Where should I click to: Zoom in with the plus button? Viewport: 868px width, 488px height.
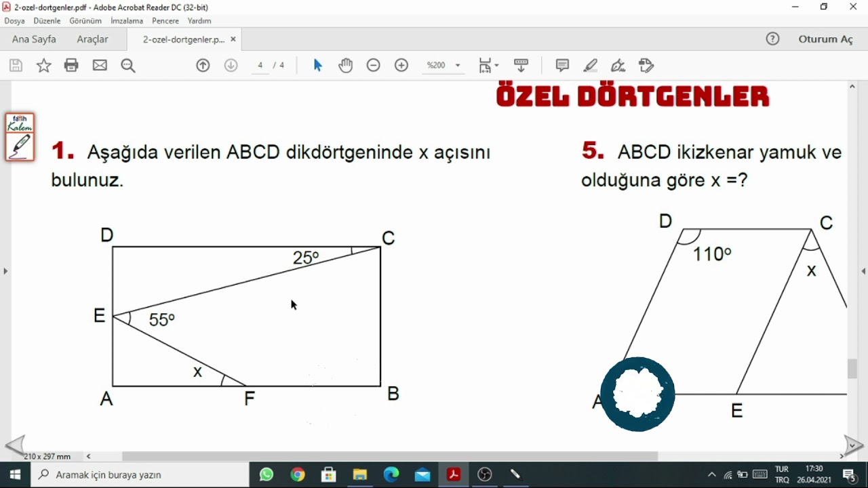[401, 66]
